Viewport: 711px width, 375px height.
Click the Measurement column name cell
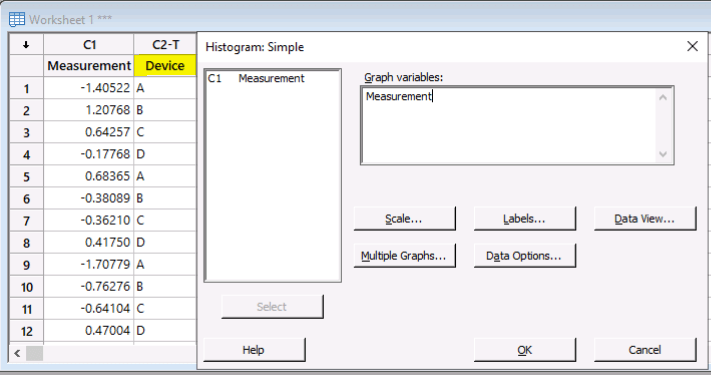pos(89,66)
